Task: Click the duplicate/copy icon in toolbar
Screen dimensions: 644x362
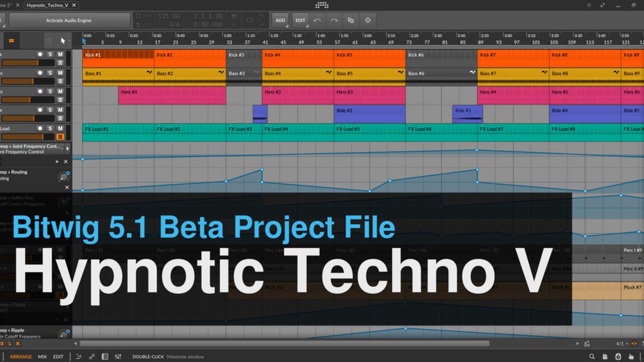Action: (x=351, y=21)
